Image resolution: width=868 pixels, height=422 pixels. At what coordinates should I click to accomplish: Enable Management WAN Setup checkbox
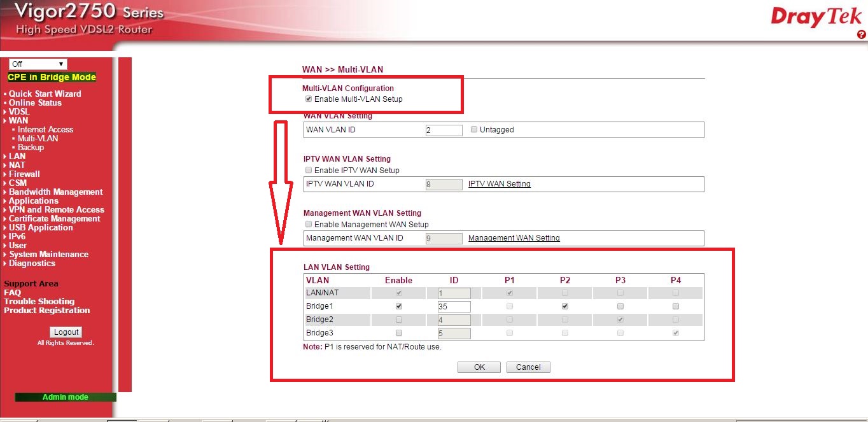(x=309, y=225)
